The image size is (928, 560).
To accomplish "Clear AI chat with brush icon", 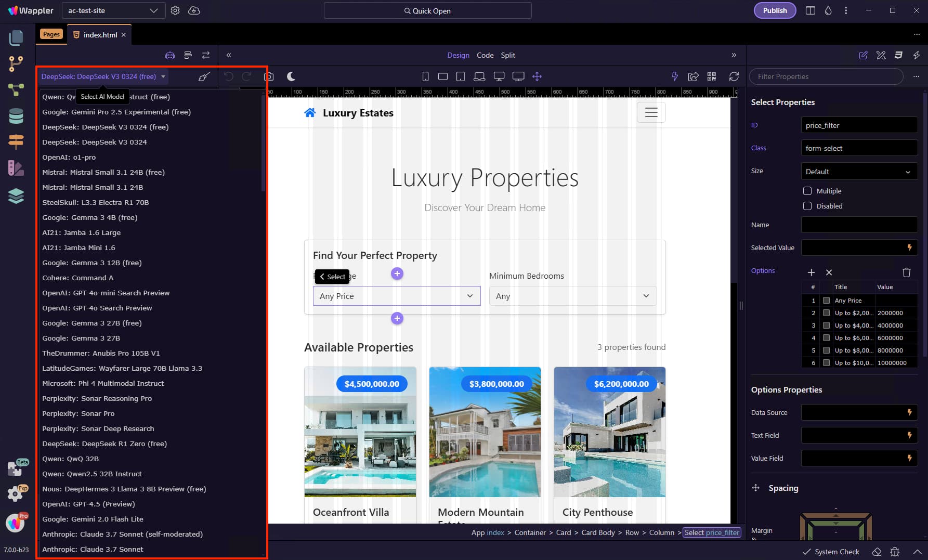I will coord(204,76).
